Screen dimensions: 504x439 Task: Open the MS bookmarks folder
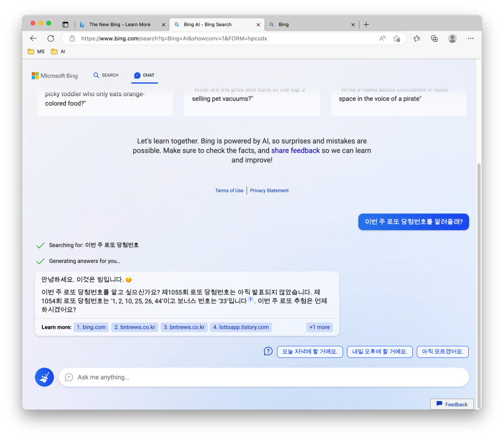point(36,51)
